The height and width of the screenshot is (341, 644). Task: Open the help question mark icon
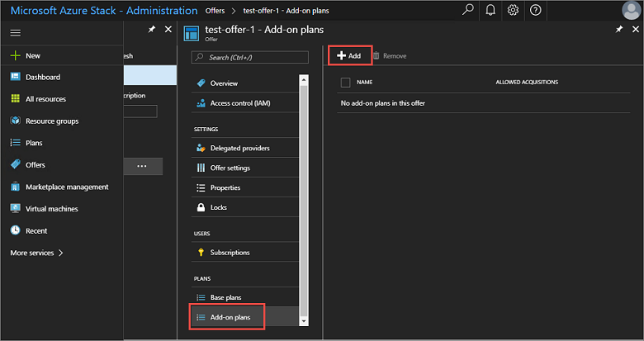[535, 10]
